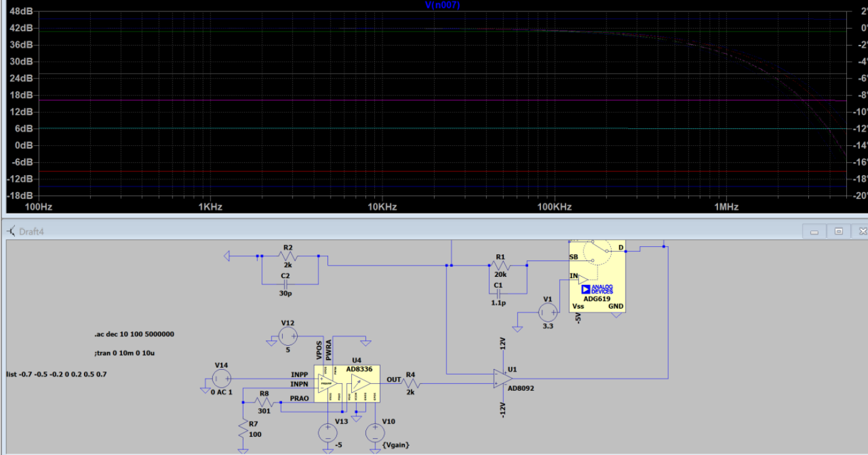Select the AD8092 op-amp triangle symbol
868x455 pixels.
503,378
